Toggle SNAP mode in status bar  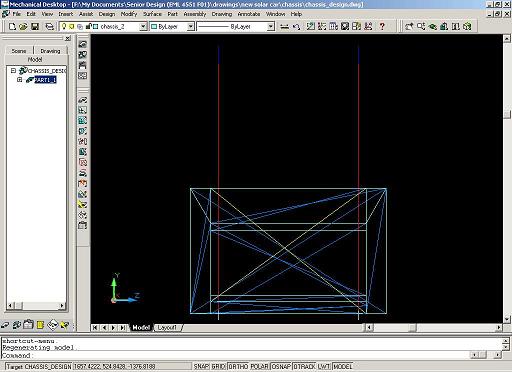(201, 366)
